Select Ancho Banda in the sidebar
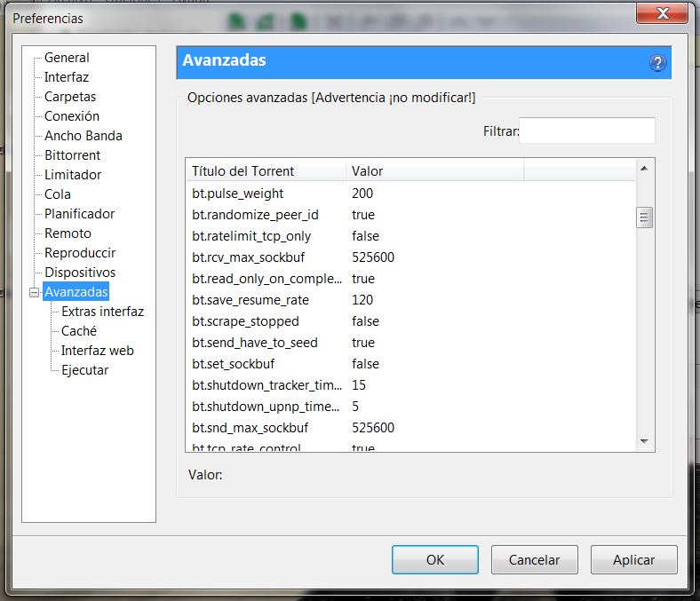The image size is (700, 601). pos(84,136)
